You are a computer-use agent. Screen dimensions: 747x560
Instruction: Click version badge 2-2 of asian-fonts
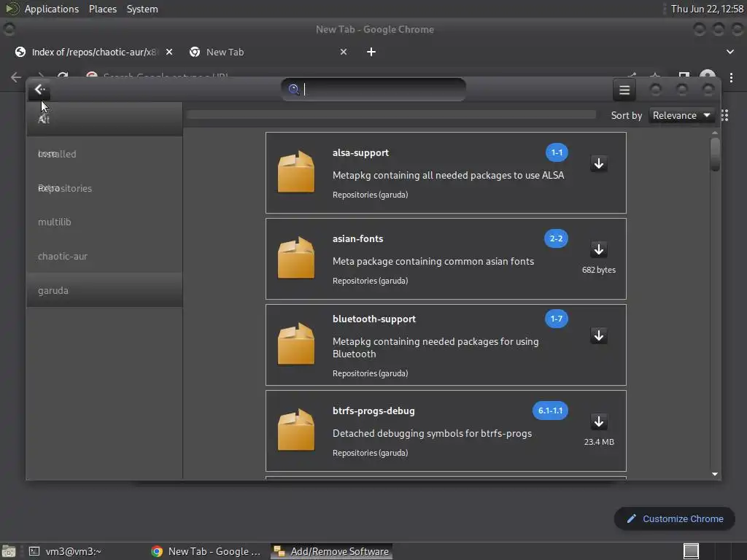(x=556, y=238)
